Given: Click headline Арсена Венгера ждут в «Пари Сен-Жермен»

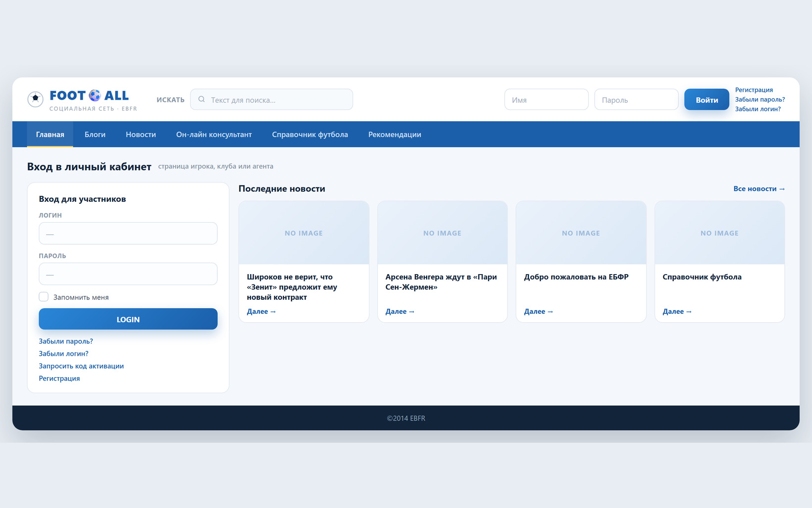Looking at the screenshot, I should click(x=441, y=282).
